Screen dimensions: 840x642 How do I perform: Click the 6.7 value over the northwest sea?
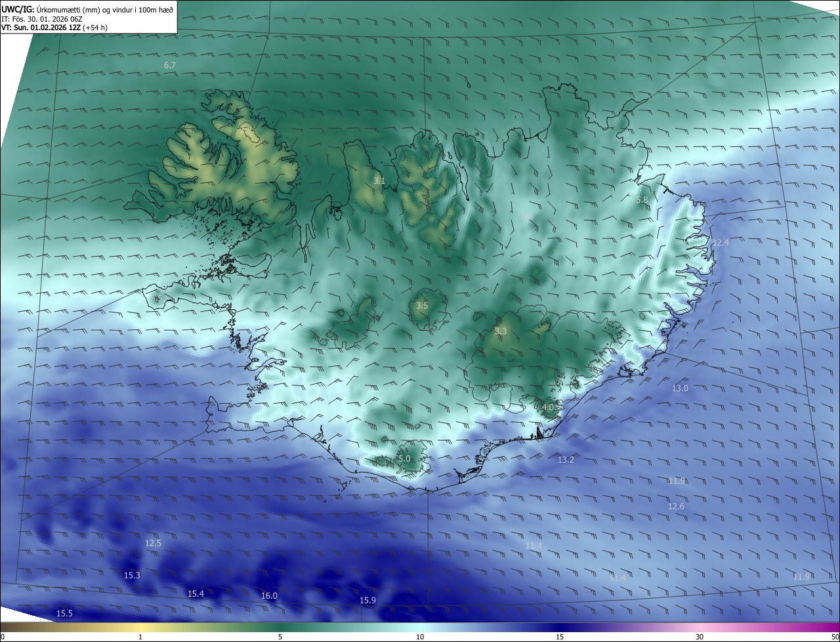point(170,66)
